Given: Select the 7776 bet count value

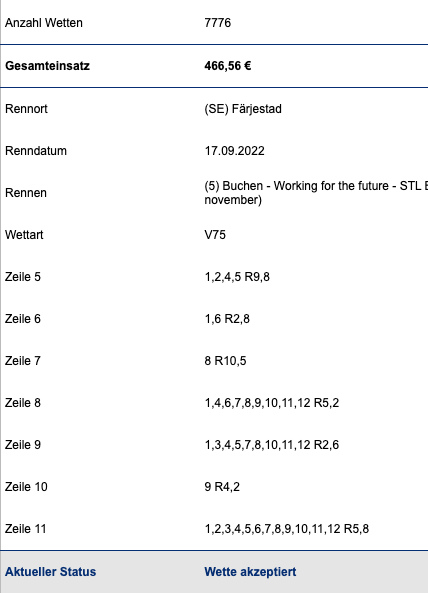Looking at the screenshot, I should [x=217, y=23].
